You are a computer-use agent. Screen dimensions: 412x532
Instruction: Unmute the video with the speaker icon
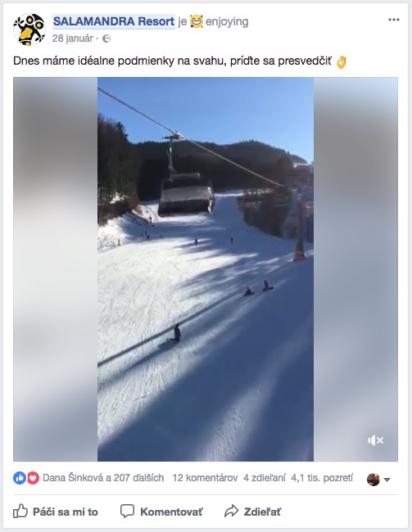tap(375, 440)
